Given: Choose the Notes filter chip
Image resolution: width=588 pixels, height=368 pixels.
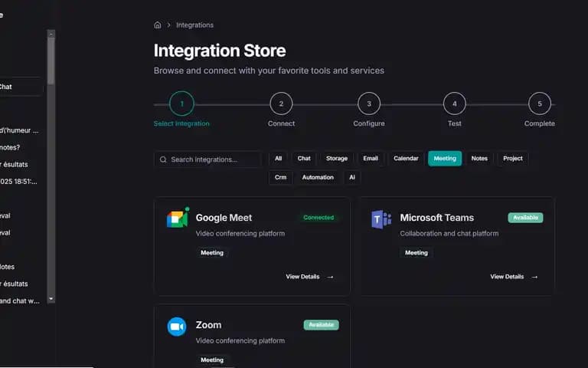Looking at the screenshot, I should point(479,159).
